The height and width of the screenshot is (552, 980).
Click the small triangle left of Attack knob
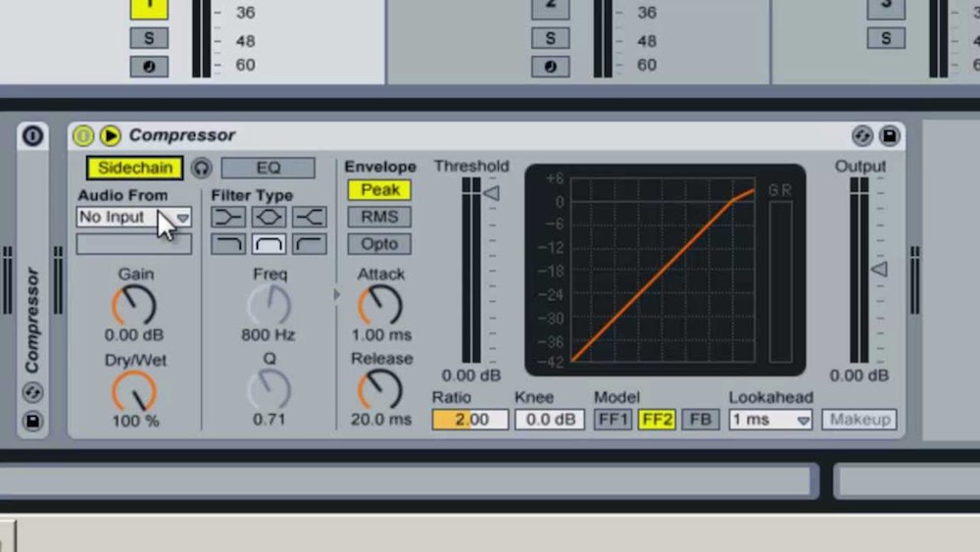tap(337, 294)
